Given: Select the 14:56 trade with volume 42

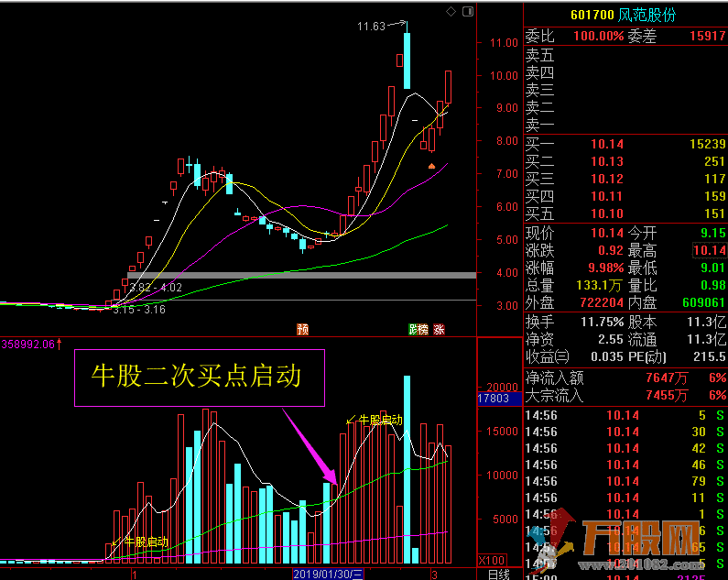Looking at the screenshot, I should (625, 448).
